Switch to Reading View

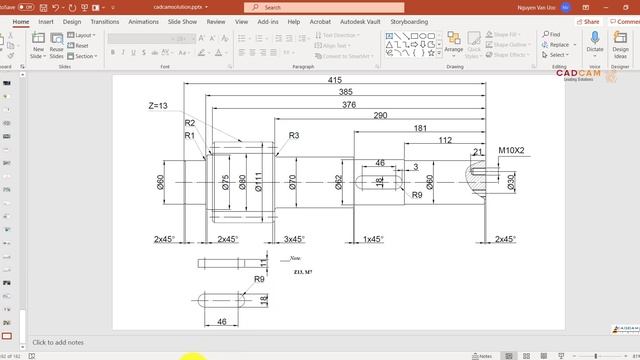[544, 356]
